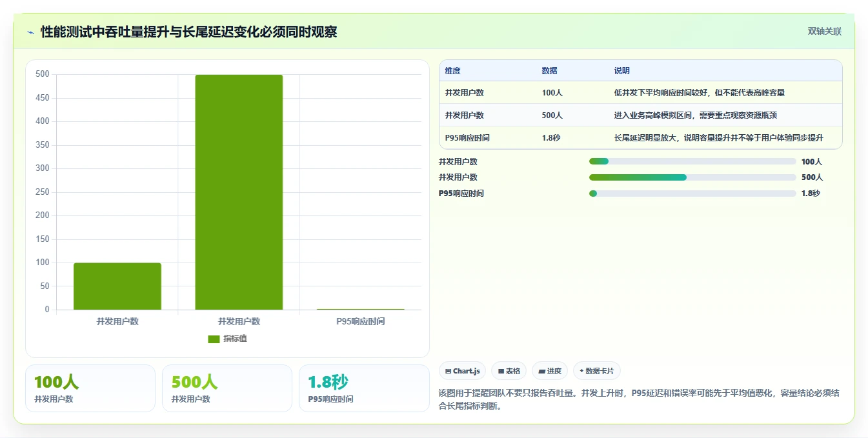Click y-axis tick label 250
Screen dimensions: 868x438
click(x=43, y=192)
